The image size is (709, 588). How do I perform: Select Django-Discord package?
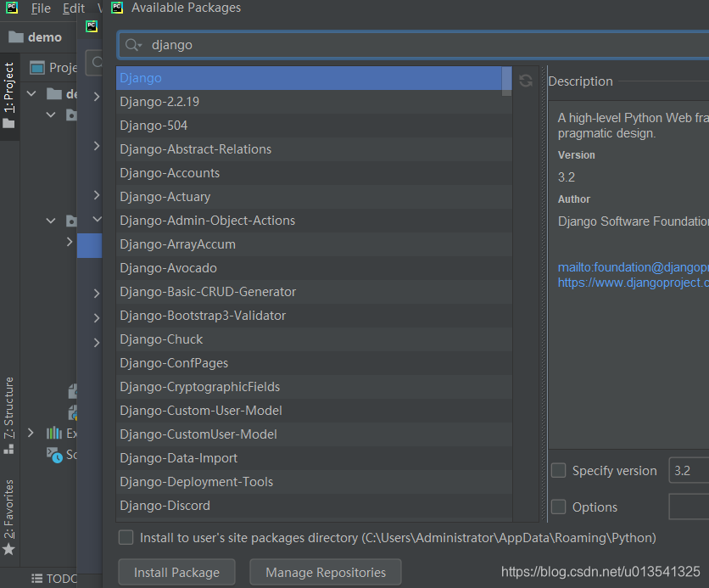(x=314, y=505)
